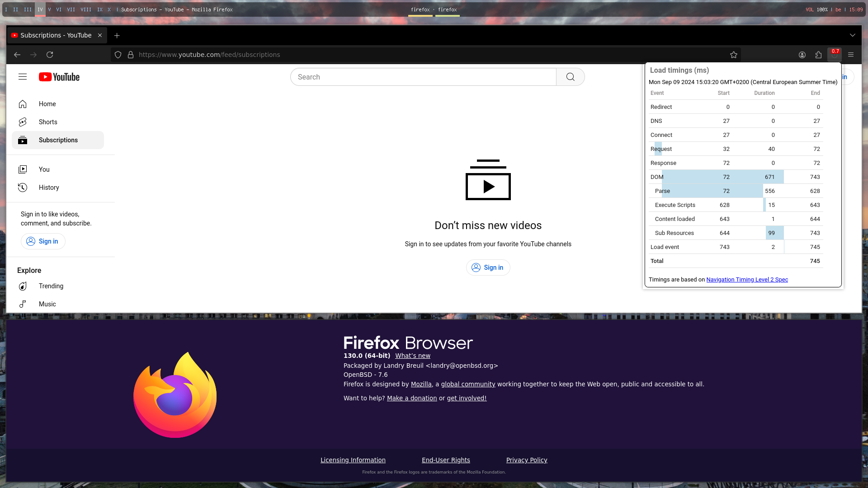Focus the YouTube Search field

pyautogui.click(x=423, y=77)
